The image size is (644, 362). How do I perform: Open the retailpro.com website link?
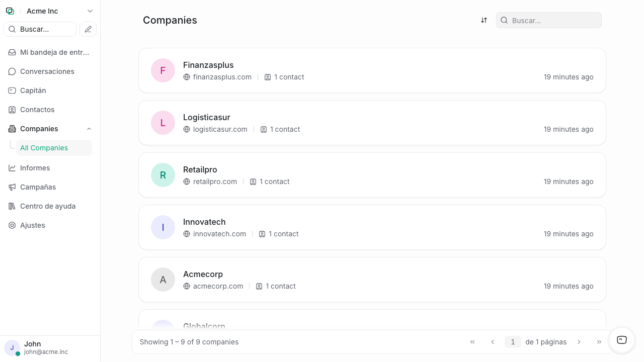pyautogui.click(x=215, y=182)
